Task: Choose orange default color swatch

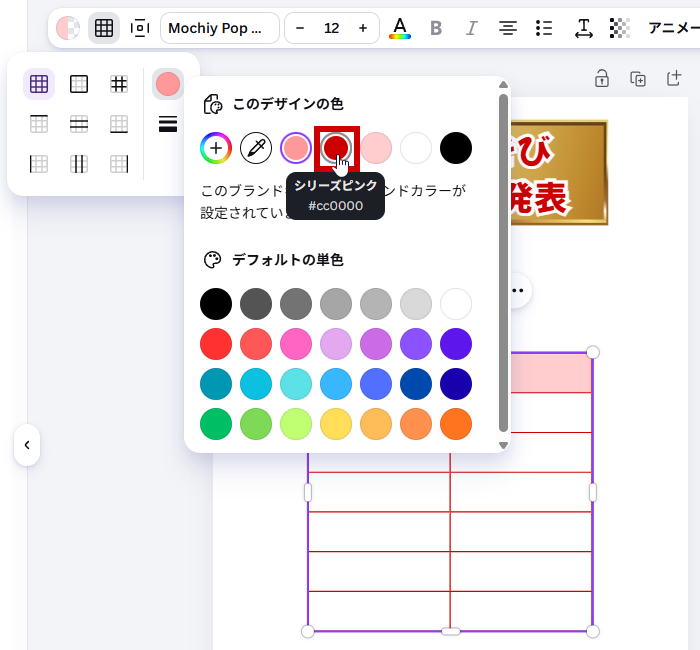Action: click(x=456, y=424)
